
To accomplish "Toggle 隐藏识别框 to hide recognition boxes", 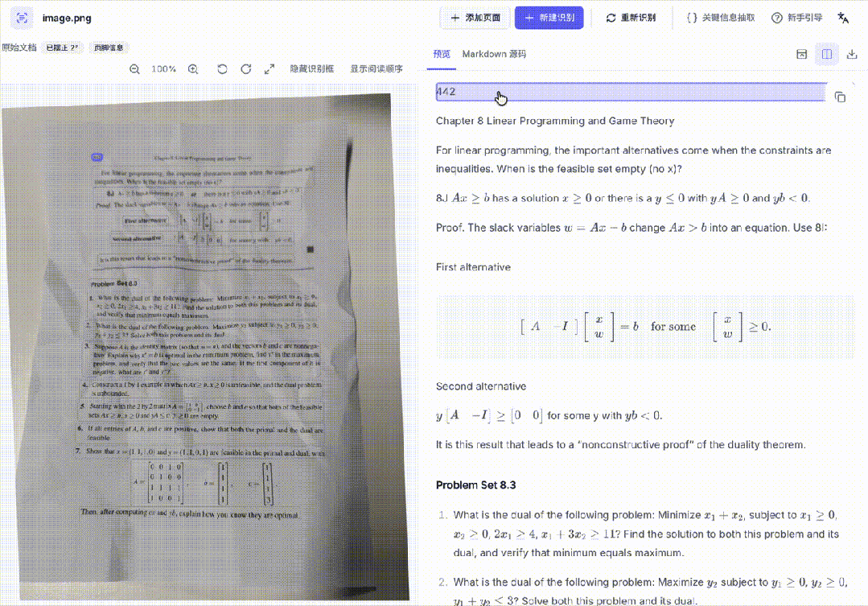I will click(311, 69).
